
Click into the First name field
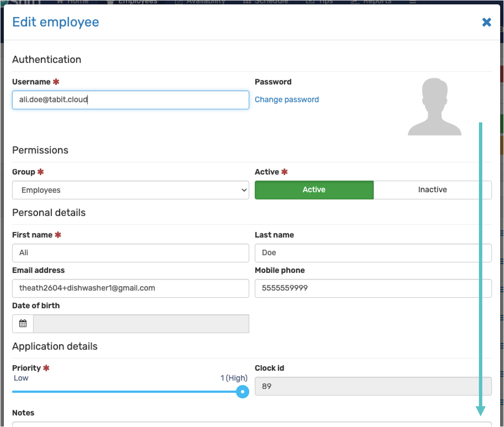130,253
